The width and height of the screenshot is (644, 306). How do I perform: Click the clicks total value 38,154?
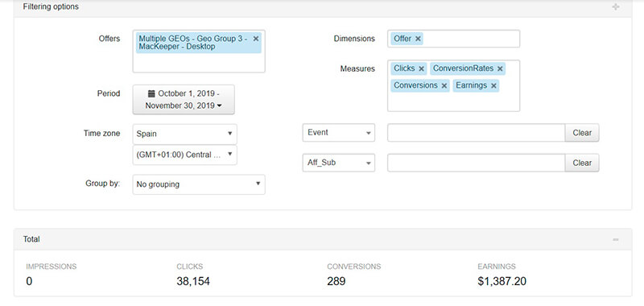click(x=193, y=281)
